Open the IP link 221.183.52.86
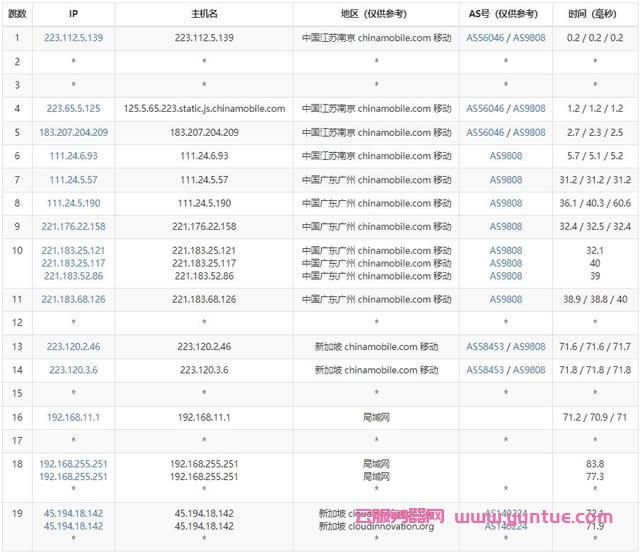Viewport: 640px width, 553px height. tap(74, 276)
